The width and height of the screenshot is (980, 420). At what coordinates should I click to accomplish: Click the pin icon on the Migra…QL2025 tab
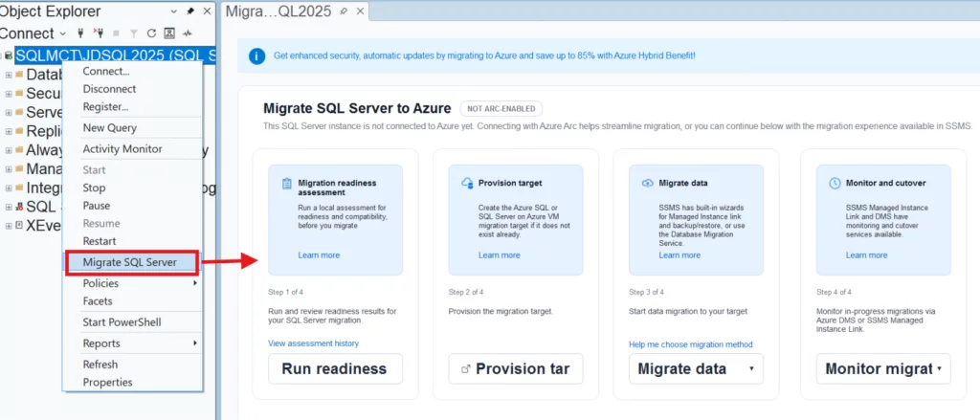pos(344,11)
